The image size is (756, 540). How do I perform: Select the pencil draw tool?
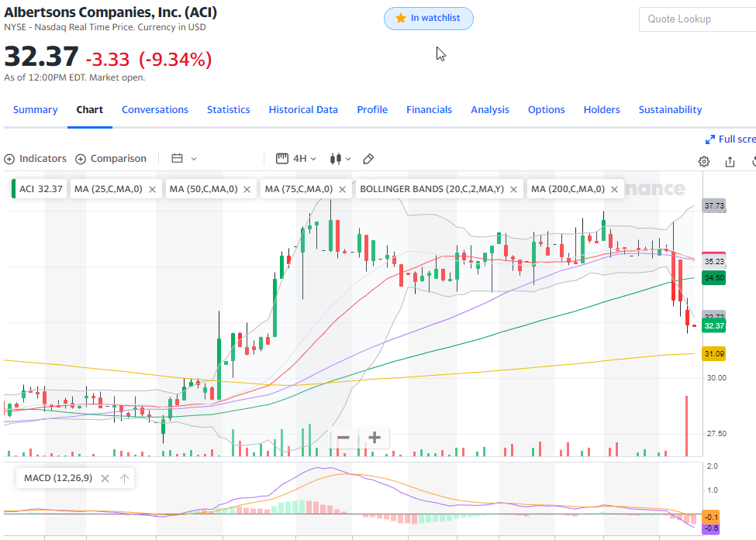tap(369, 159)
